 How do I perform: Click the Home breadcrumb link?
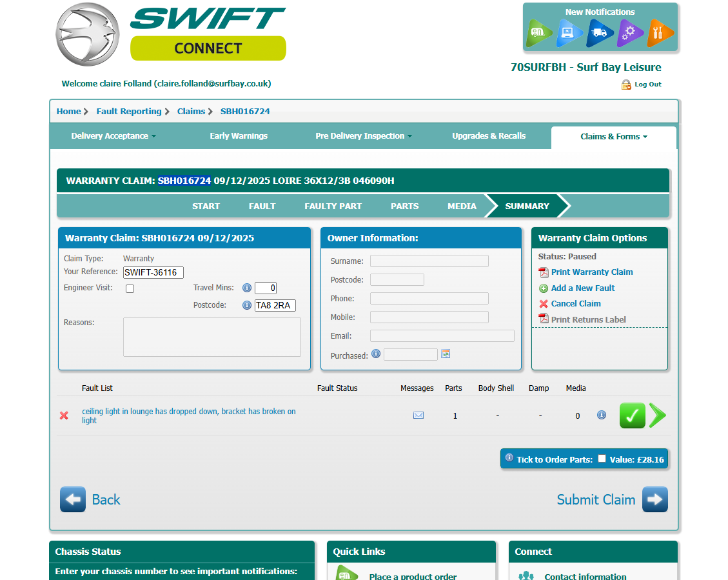tap(69, 112)
